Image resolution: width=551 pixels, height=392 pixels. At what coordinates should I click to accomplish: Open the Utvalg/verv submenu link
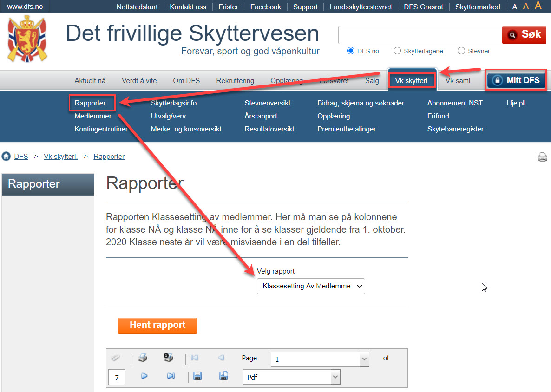(168, 116)
